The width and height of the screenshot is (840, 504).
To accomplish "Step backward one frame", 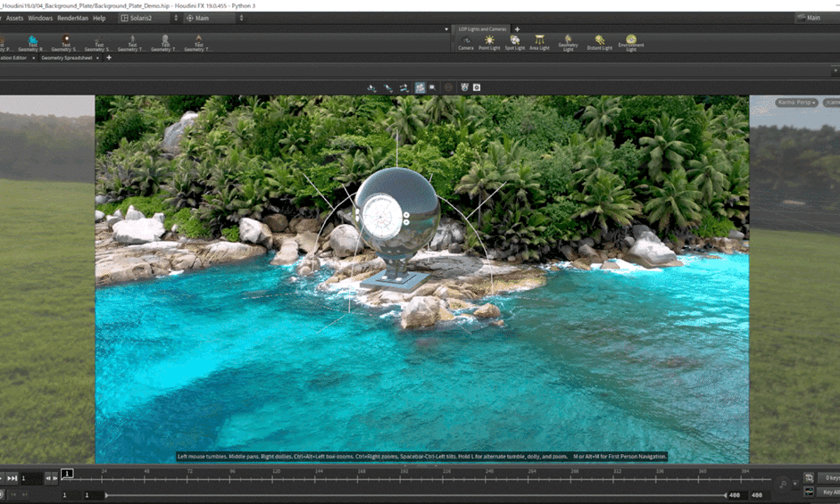I will click(48, 478).
